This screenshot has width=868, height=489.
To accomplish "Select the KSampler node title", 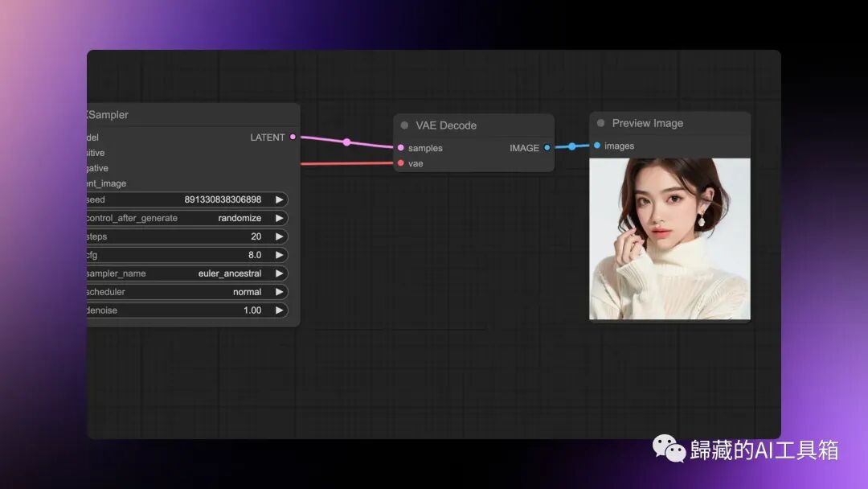I will point(108,115).
